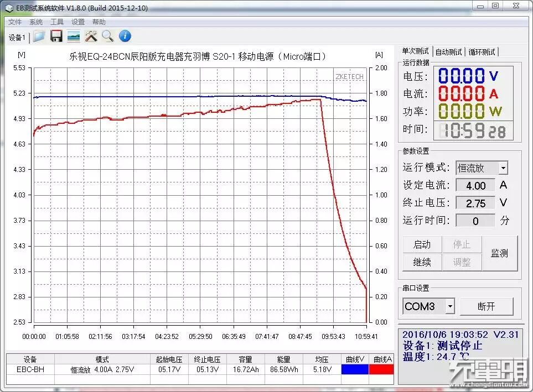
Task: Click the 设定电流 4.00 input field
Action: pyautogui.click(x=475, y=185)
